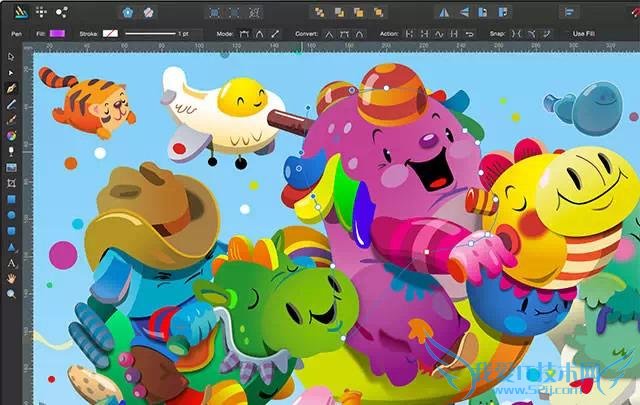Pick the Triangle shape tool

point(11,246)
